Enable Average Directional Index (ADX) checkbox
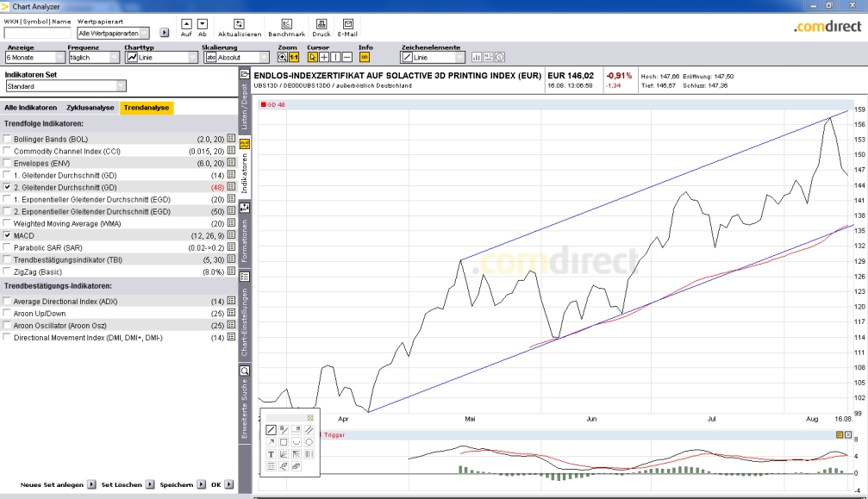 click(x=7, y=301)
